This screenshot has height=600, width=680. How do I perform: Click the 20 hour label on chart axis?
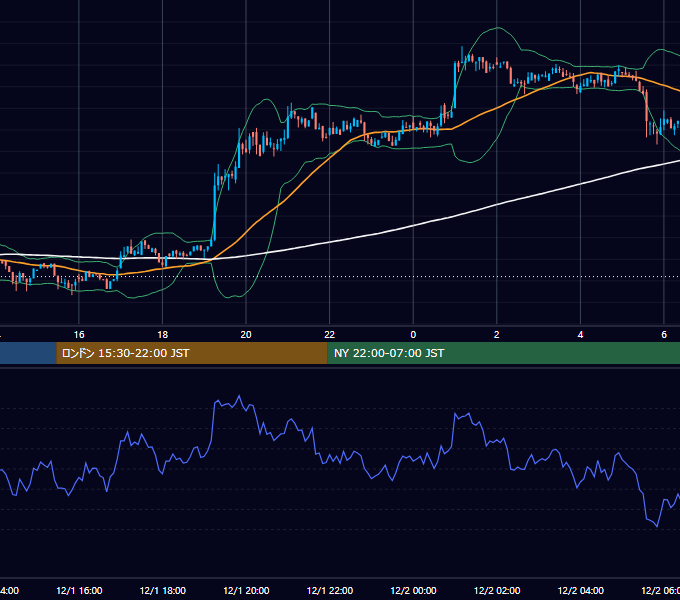(x=246, y=335)
